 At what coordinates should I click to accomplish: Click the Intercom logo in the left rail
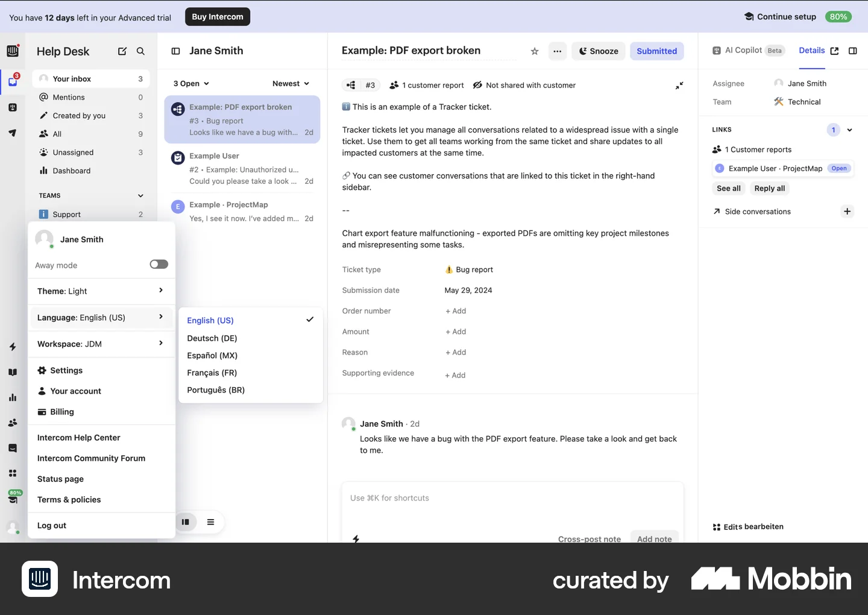click(13, 51)
